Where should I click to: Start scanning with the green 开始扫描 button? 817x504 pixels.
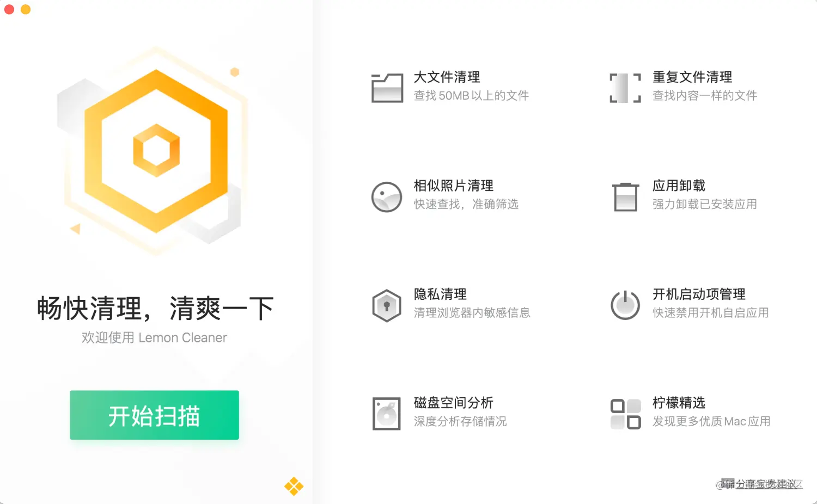coord(154,415)
